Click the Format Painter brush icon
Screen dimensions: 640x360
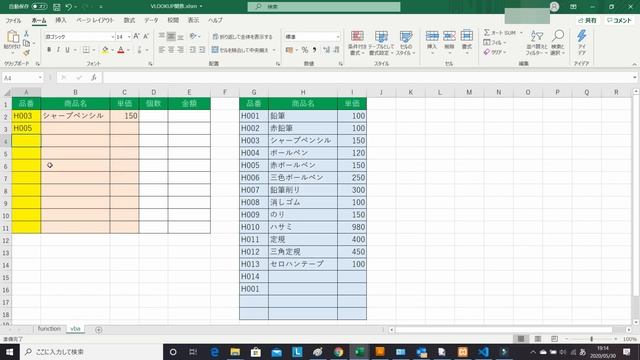[x=27, y=53]
